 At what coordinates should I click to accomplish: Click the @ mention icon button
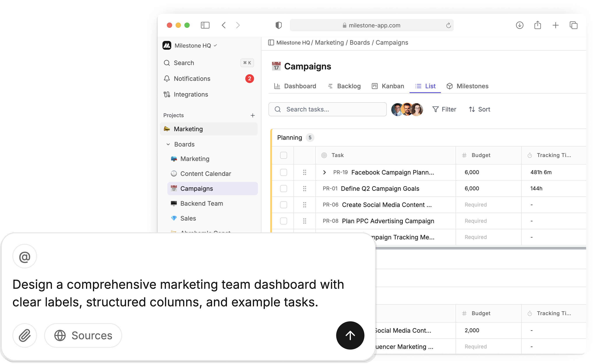25,256
